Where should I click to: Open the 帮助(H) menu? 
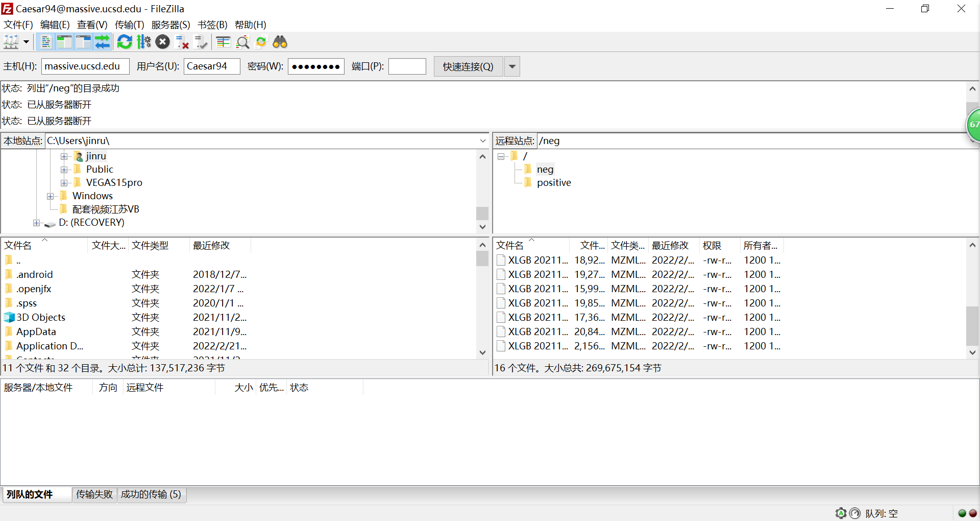[x=251, y=25]
